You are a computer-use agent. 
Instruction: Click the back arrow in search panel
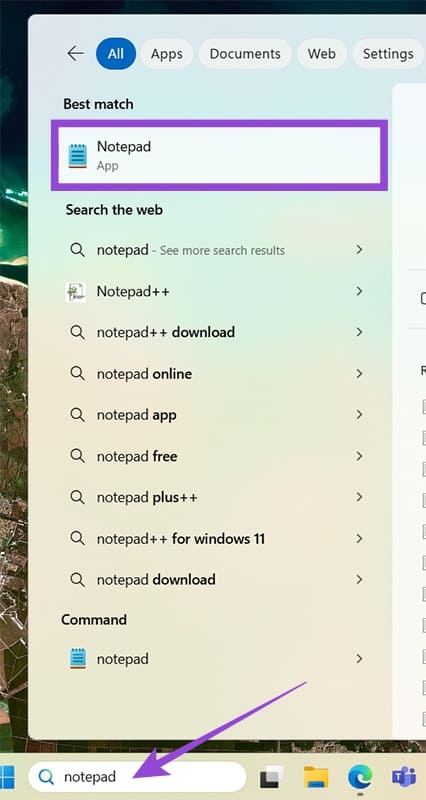tap(76, 53)
